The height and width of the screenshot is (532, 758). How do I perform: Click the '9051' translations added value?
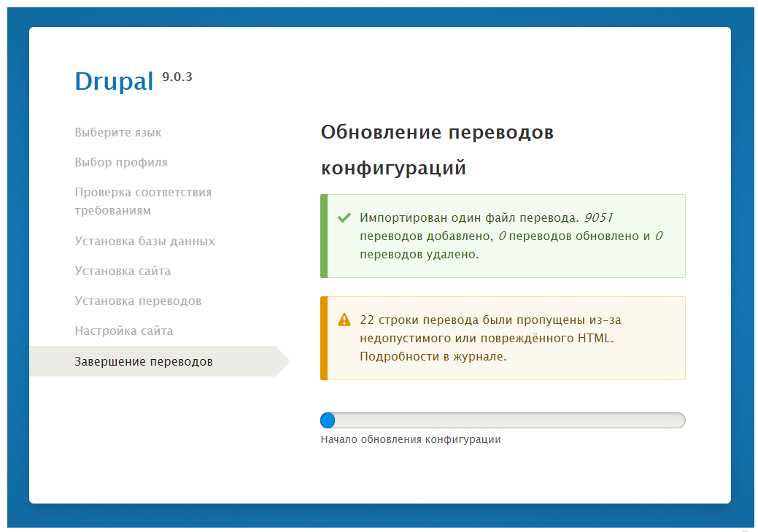[598, 217]
